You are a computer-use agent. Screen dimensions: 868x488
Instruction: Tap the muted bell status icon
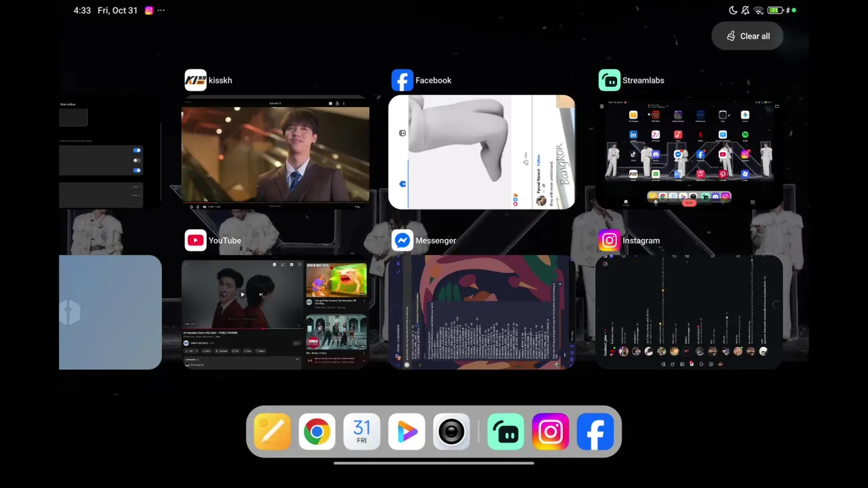[745, 10]
